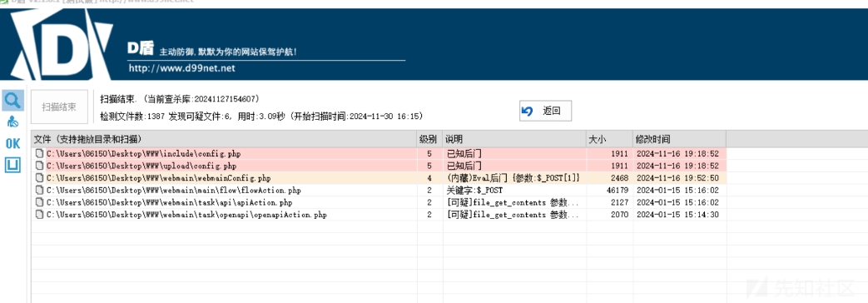
Task: Select the magnifier scan icon in sidebar
Action: (x=12, y=100)
